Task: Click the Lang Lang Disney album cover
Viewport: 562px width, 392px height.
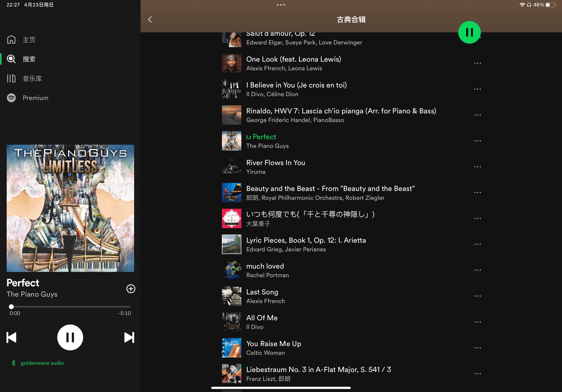Action: coord(232,193)
